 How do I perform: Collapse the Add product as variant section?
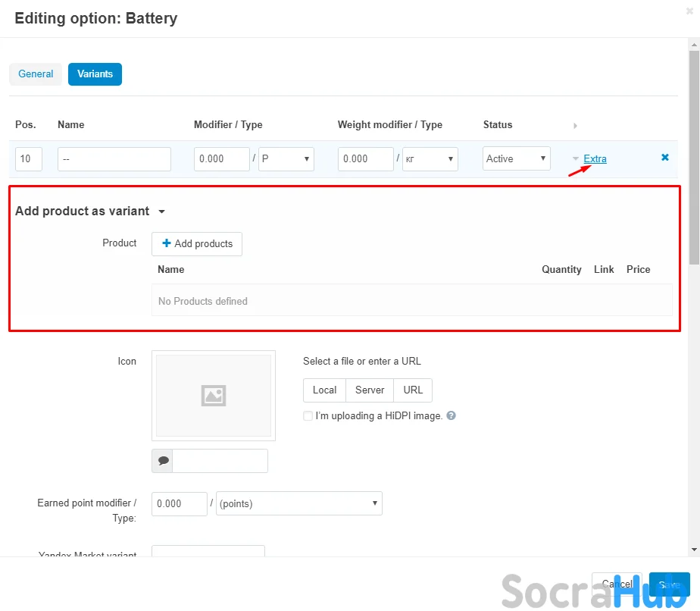click(161, 212)
